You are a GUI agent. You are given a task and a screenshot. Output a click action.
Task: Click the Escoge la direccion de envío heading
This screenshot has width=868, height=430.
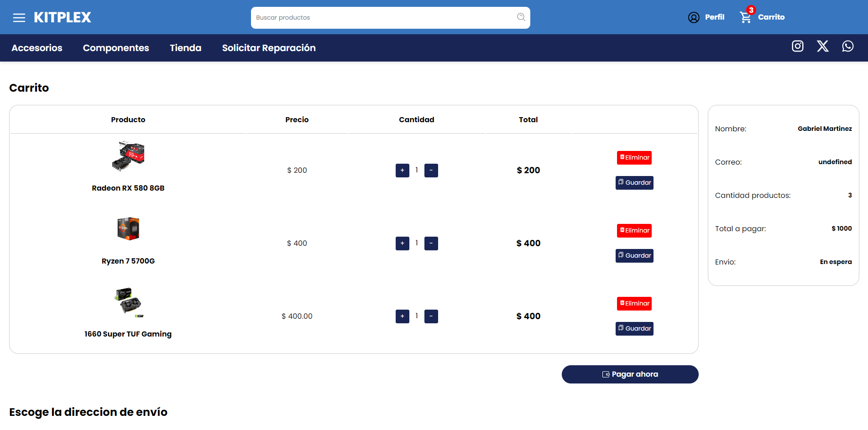tap(89, 412)
